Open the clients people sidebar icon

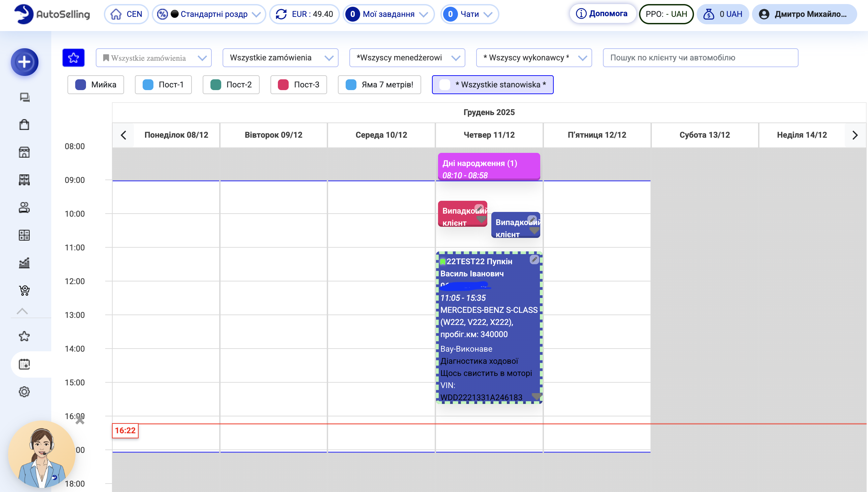[24, 208]
